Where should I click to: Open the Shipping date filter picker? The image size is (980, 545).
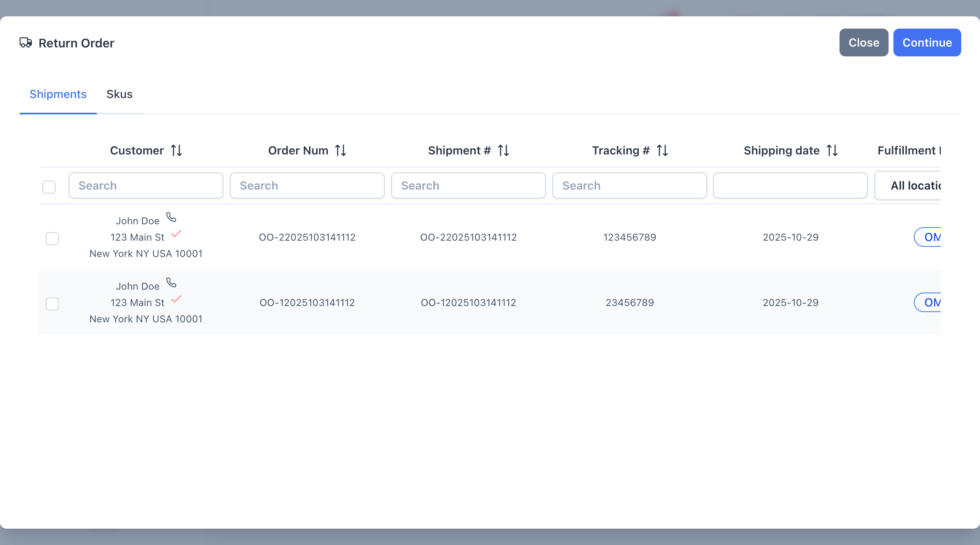point(790,185)
